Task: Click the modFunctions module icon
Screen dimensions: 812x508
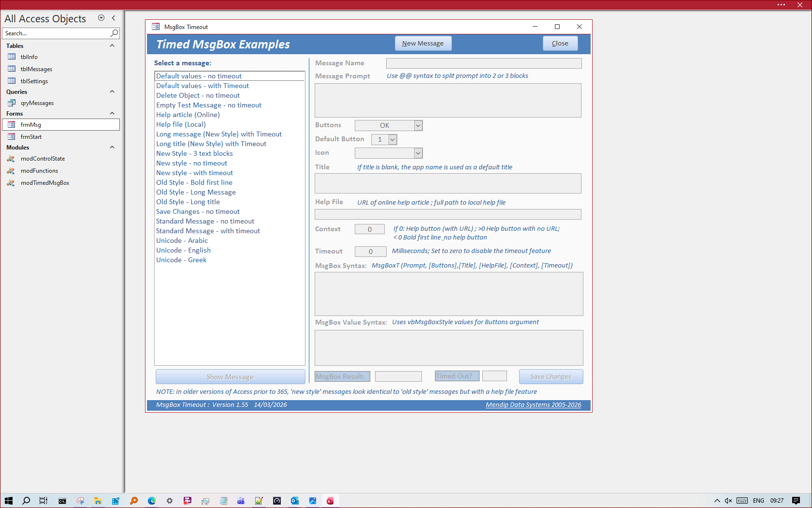Action: [11, 170]
